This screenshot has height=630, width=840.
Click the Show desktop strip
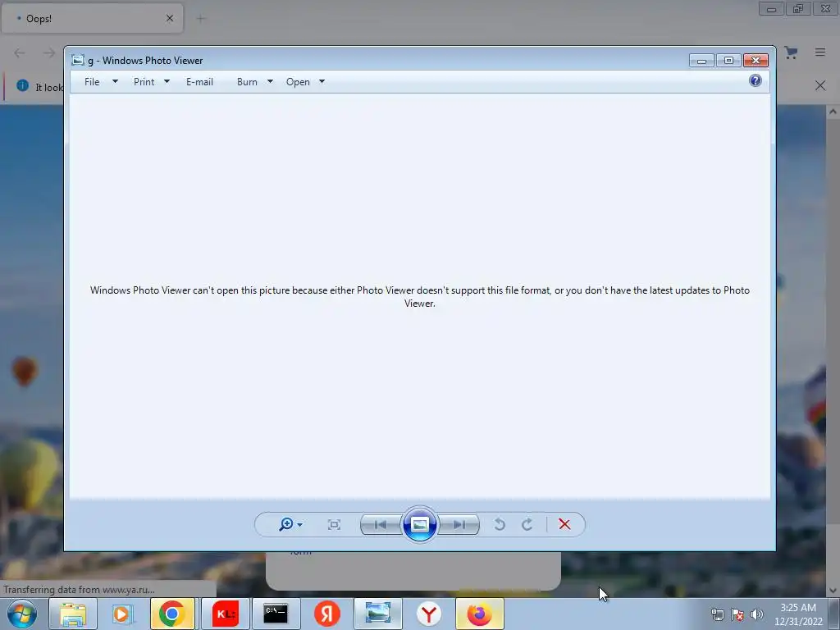click(x=834, y=614)
